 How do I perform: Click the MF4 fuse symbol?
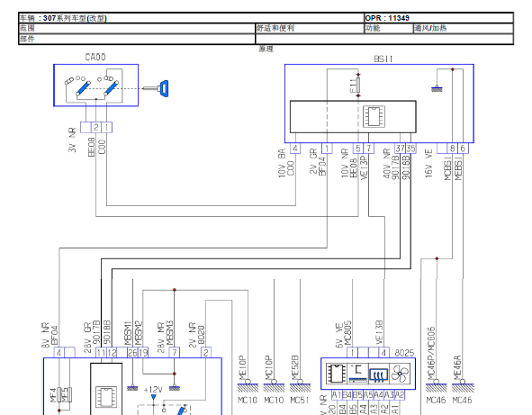tap(59, 394)
